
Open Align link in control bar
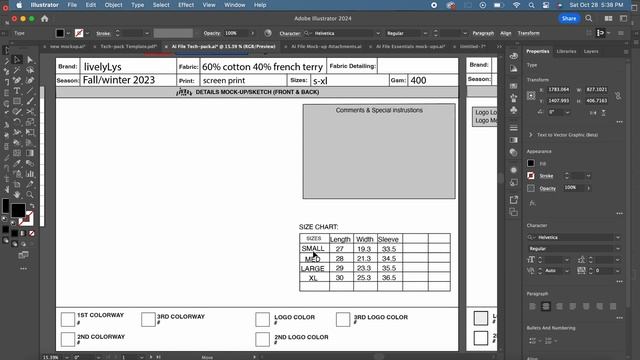pos(505,33)
